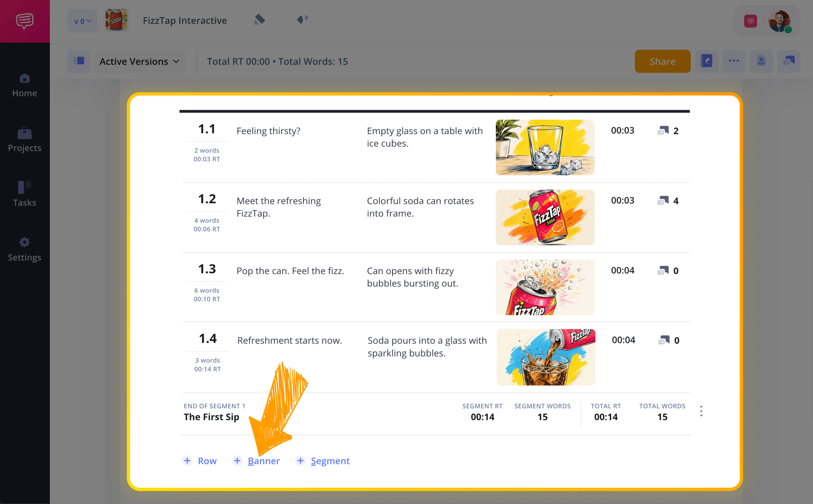
Task: Click the FizzTap soda project thumbnail
Action: coord(116,20)
